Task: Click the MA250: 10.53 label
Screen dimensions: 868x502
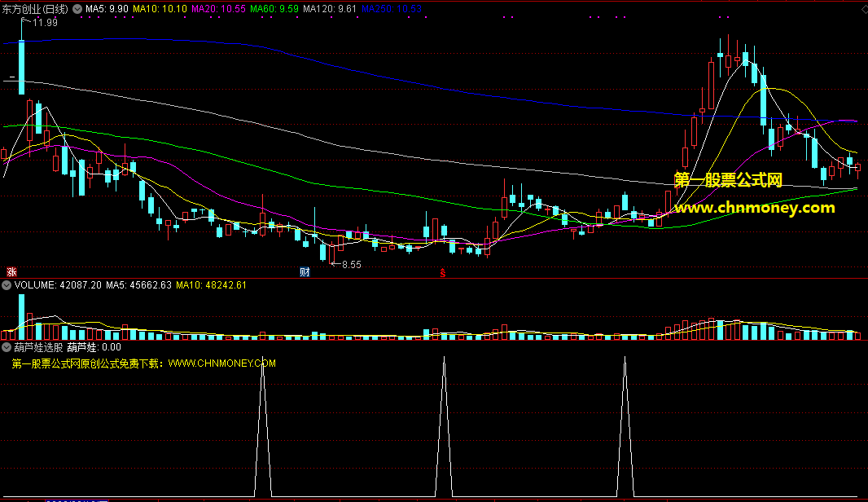Action: tap(392, 9)
